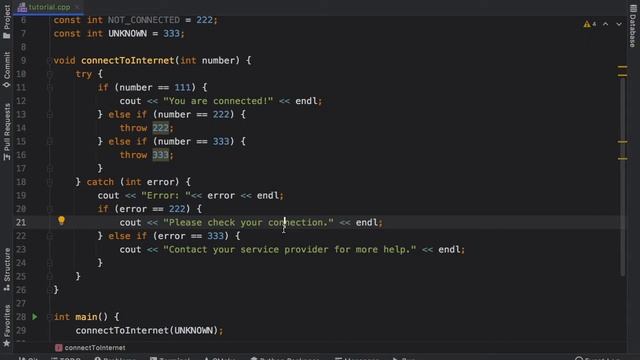Open the Structure tool window
The height and width of the screenshot is (360, 640).
(x=7, y=270)
